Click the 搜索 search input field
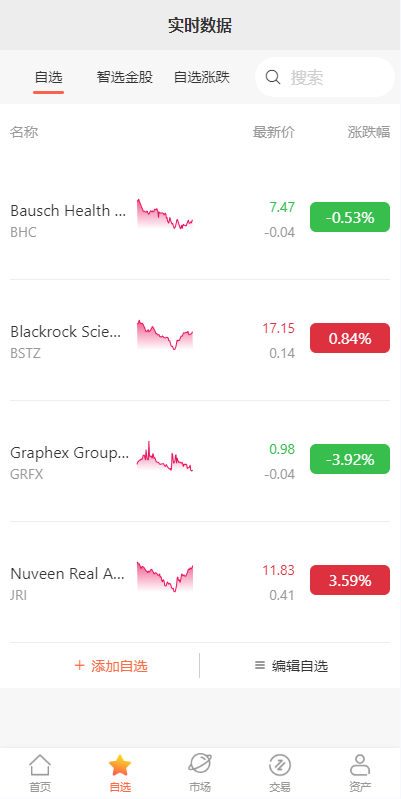The width and height of the screenshot is (401, 799). pos(325,77)
